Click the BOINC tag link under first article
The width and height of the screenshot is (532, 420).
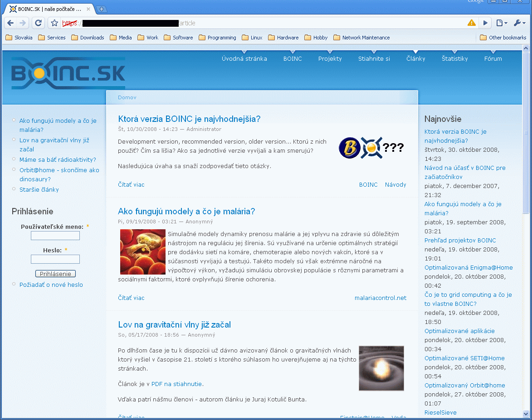point(368,185)
